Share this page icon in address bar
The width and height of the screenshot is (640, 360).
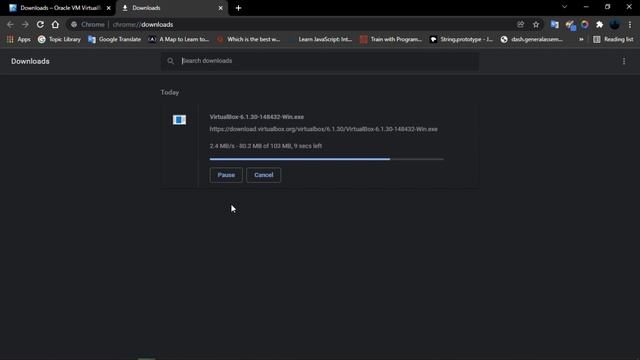[x=520, y=24]
